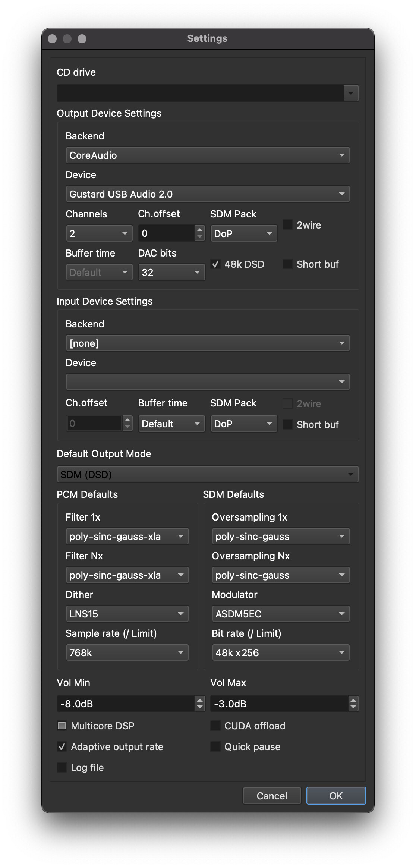Increment output Ch.offset with the up arrow
416x868 pixels.
(x=200, y=230)
